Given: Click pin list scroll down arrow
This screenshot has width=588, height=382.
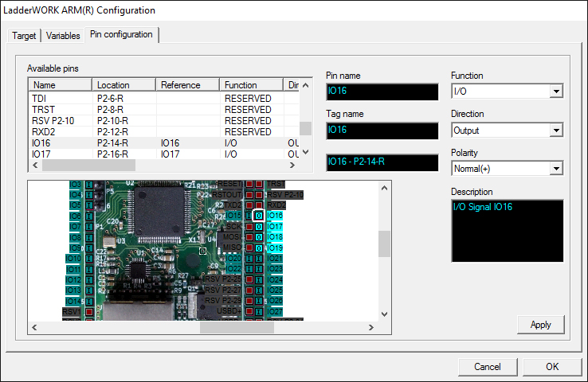Looking at the screenshot, I should 306,152.
